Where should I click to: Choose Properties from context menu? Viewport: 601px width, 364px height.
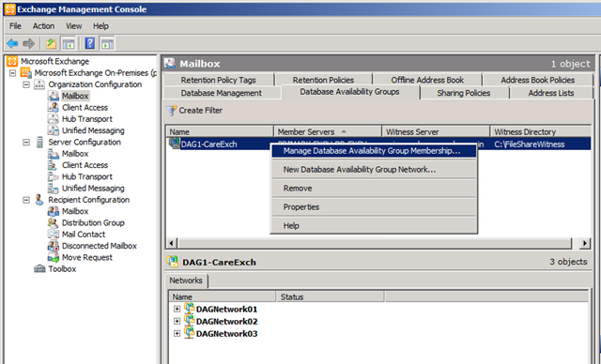[374, 207]
